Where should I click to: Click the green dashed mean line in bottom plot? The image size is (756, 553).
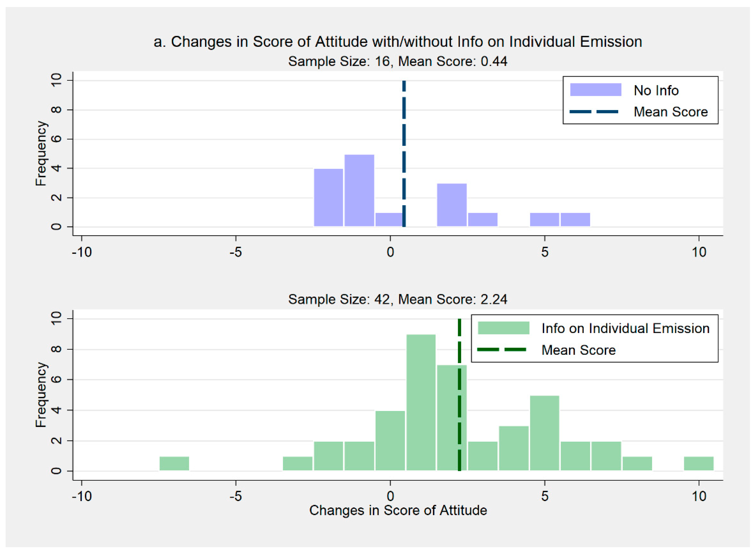[x=459, y=395]
